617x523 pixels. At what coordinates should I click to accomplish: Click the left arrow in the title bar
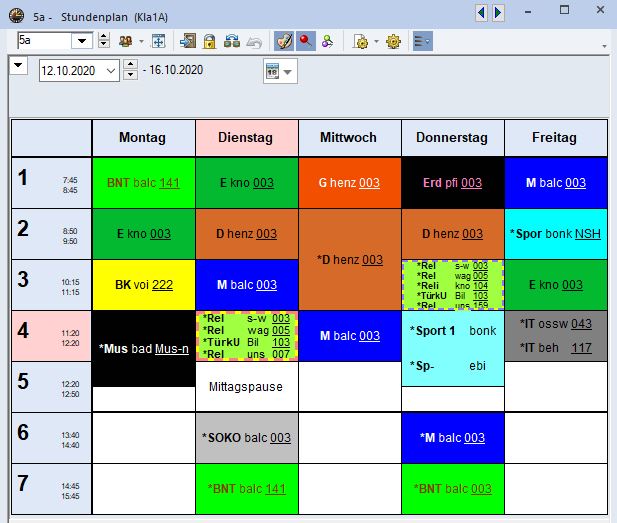point(481,12)
